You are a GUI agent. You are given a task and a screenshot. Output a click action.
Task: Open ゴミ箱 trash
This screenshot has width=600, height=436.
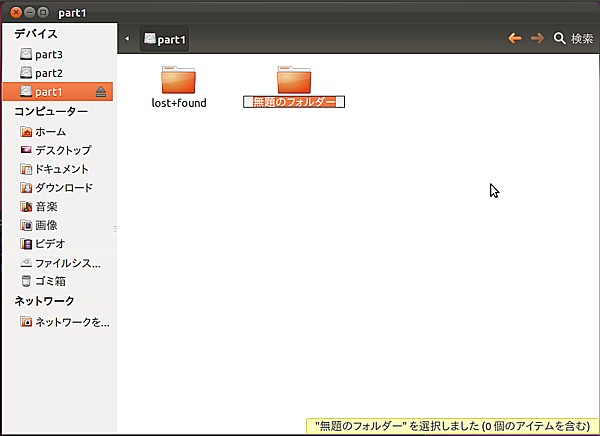(58, 281)
